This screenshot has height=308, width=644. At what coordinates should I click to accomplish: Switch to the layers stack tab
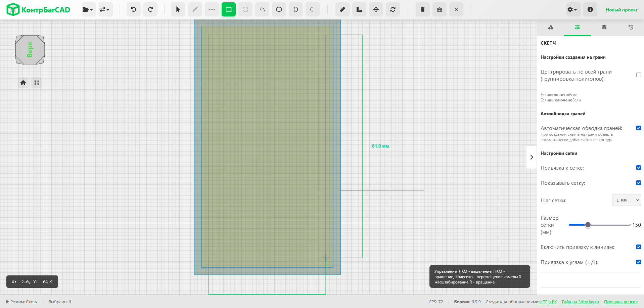[x=604, y=27]
